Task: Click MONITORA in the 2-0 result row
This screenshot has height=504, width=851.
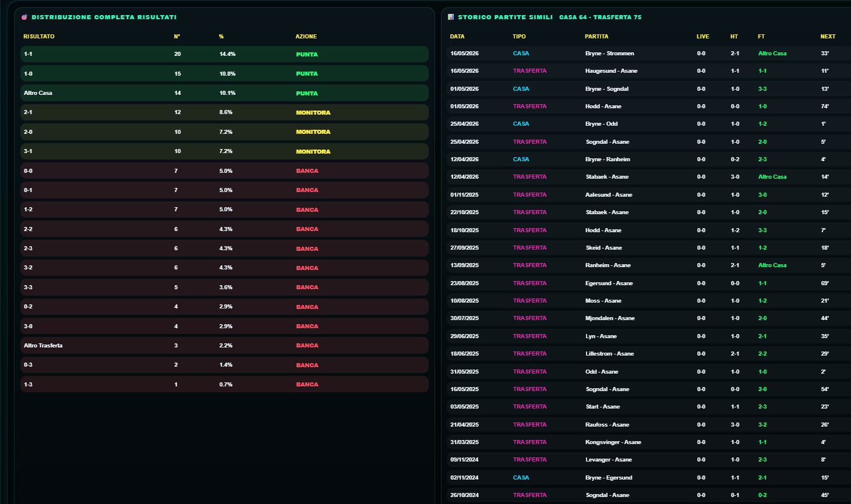Action: (313, 132)
